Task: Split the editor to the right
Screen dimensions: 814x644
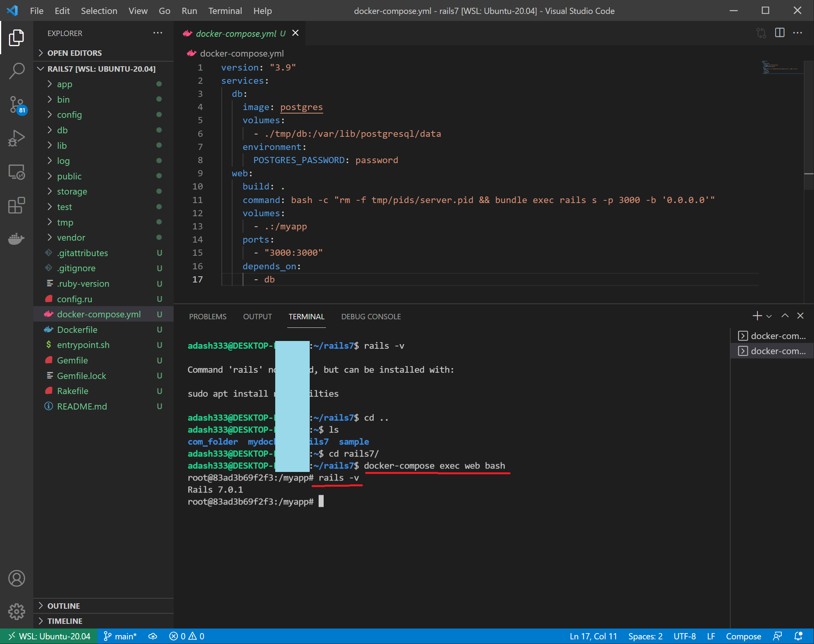Action: (780, 33)
